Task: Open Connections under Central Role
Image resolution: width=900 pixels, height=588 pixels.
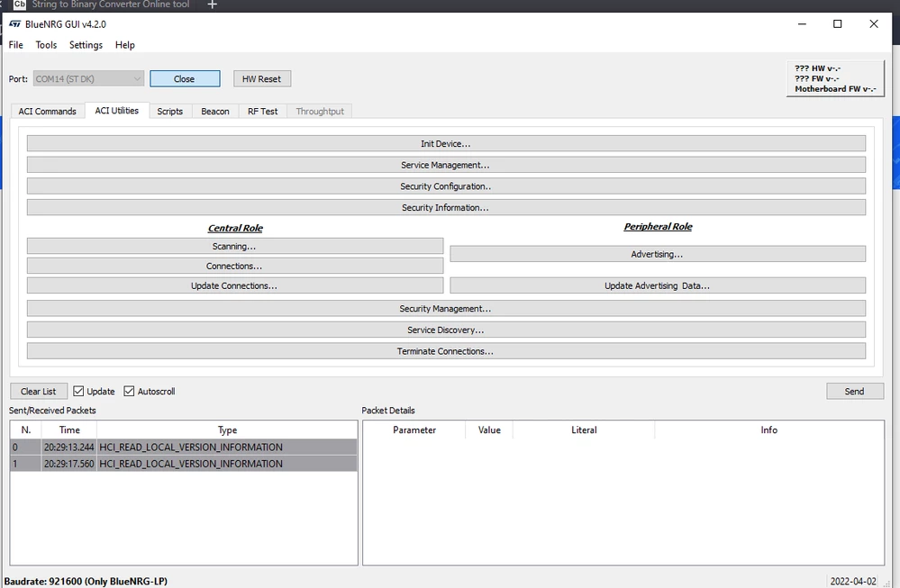Action: coord(235,266)
